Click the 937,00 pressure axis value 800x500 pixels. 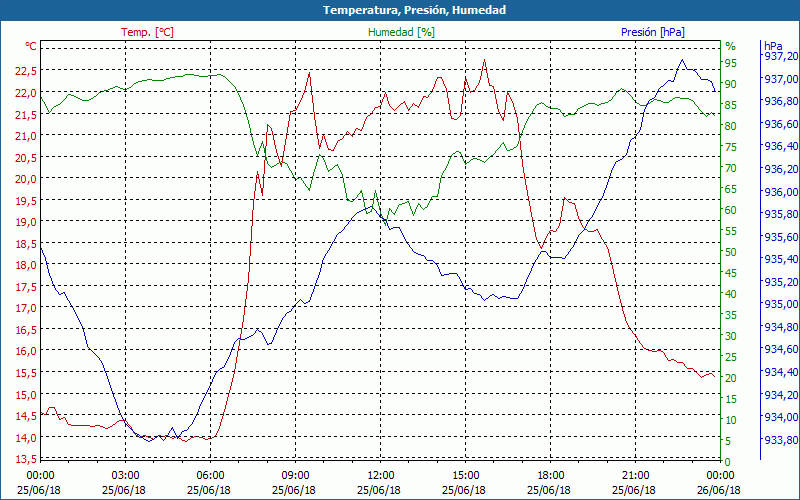click(780, 79)
